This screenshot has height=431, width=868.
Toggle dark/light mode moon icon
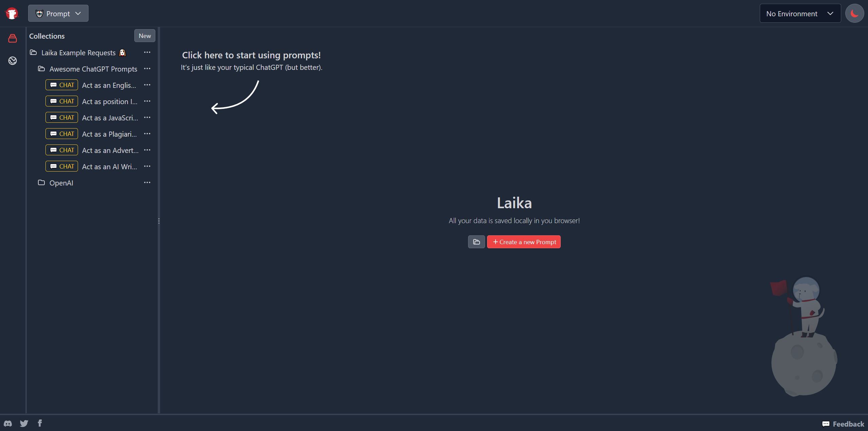(x=854, y=13)
